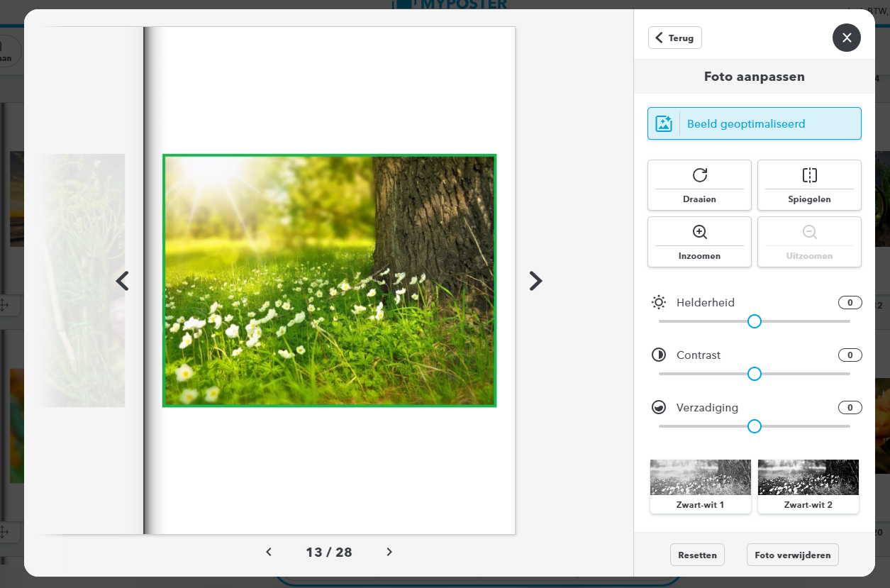890x588 pixels.
Task: Click the Contrast half-circle icon
Action: (x=659, y=355)
